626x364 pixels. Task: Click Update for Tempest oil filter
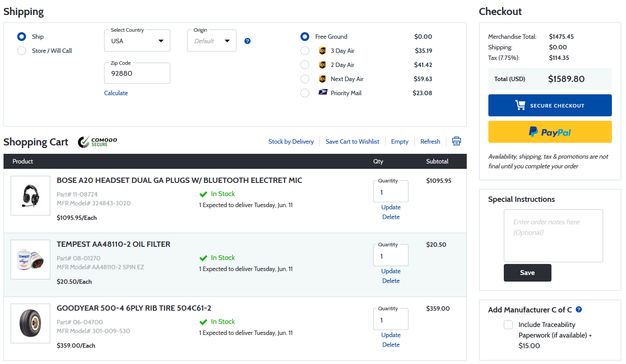(391, 271)
